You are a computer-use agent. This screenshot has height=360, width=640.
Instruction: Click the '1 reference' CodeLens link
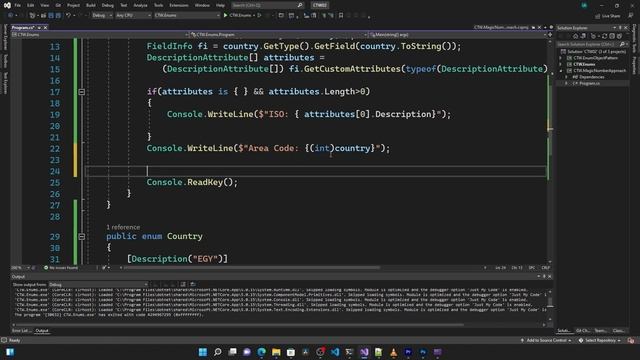(x=123, y=227)
